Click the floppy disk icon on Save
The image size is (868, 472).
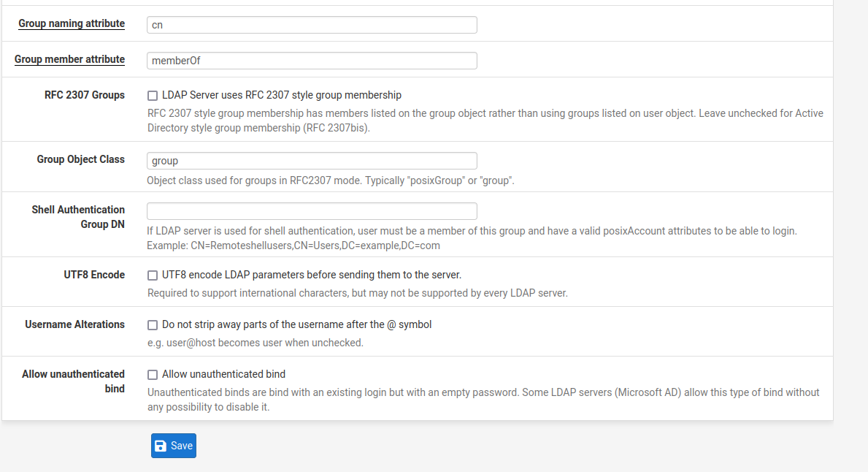pos(161,446)
